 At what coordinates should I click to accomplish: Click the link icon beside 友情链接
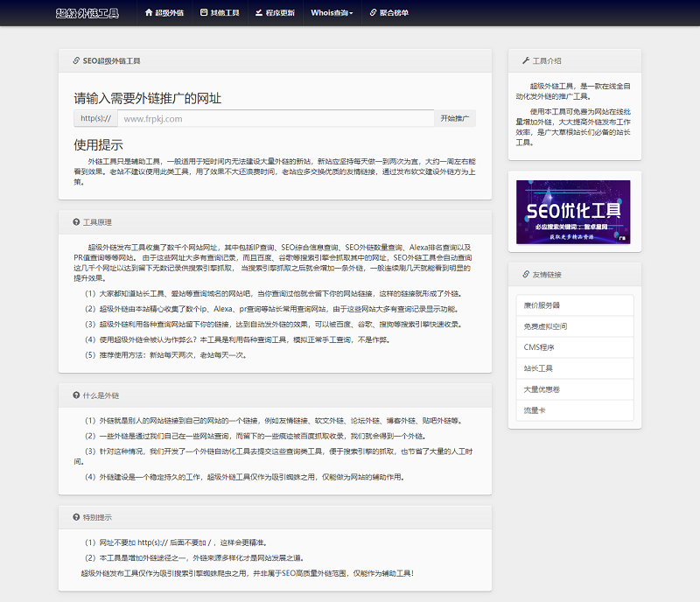pos(526,274)
